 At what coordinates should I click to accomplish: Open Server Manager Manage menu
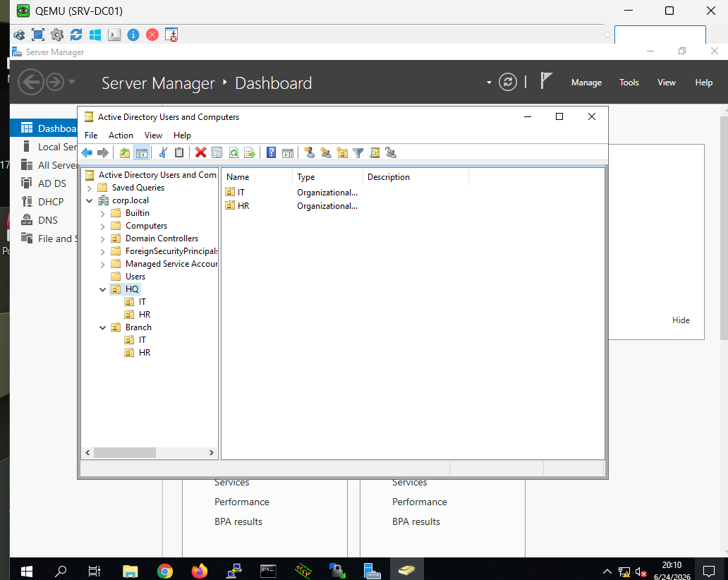click(586, 82)
